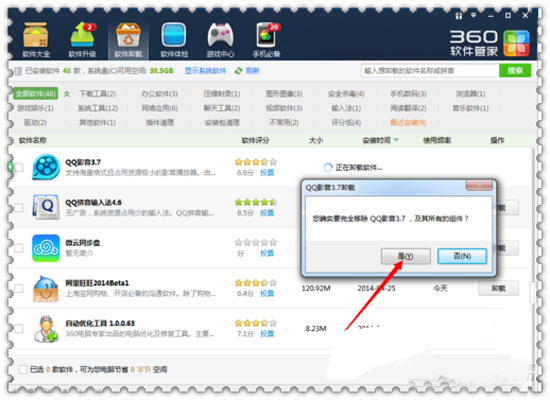Click the QQ影音 3.7 application icon

(46, 167)
